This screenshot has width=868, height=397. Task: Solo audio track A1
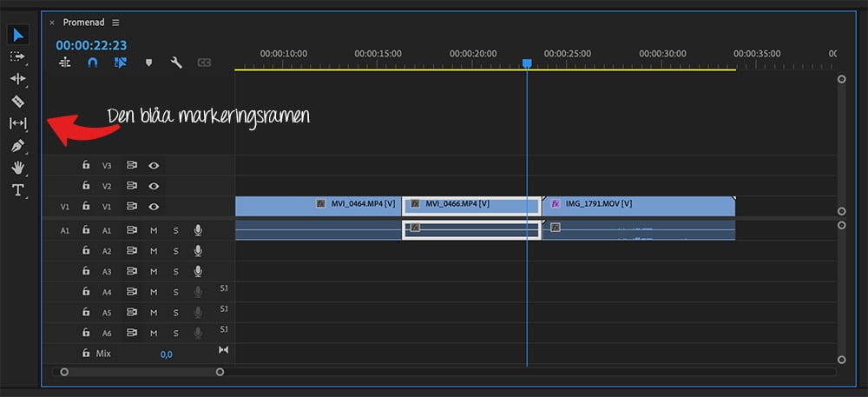[x=176, y=230]
